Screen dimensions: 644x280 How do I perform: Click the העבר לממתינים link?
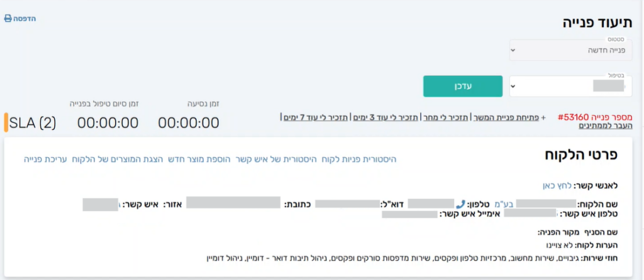click(x=606, y=126)
